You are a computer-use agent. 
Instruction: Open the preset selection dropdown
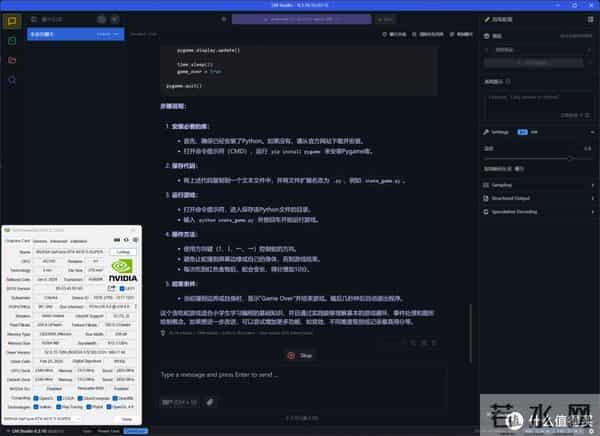[540, 50]
